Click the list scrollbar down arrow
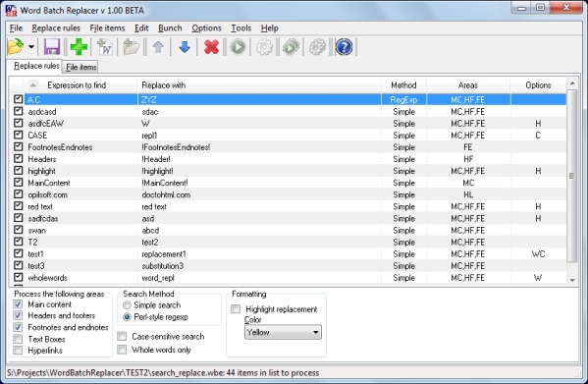Image resolution: width=588 pixels, height=384 pixels. [572, 280]
